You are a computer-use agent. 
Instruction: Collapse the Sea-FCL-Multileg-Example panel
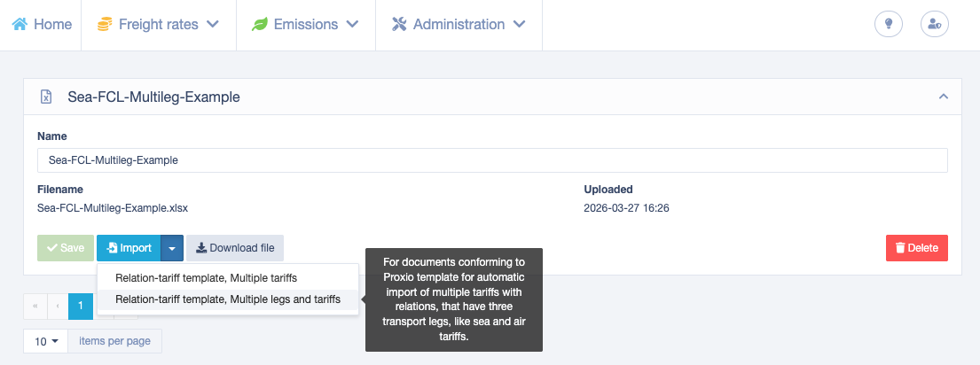click(x=944, y=97)
